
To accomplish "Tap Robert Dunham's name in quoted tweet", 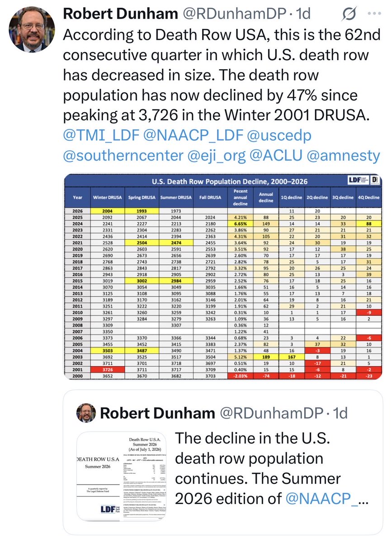I will click(x=156, y=413).
